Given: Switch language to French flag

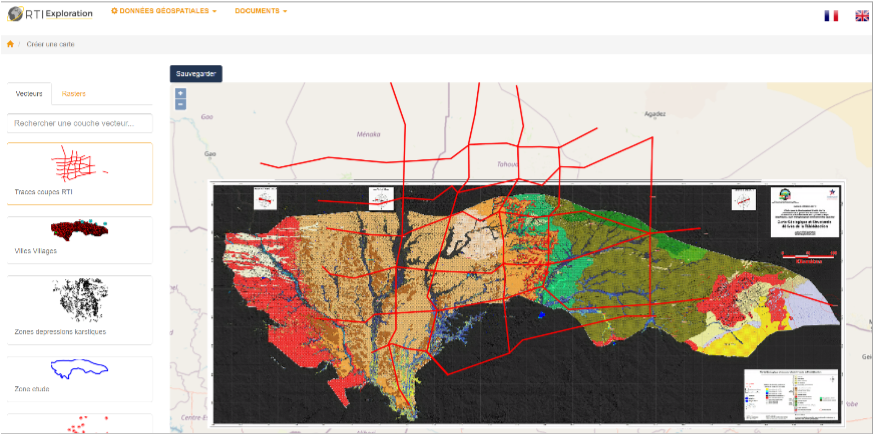Looking at the screenshot, I should (x=831, y=16).
